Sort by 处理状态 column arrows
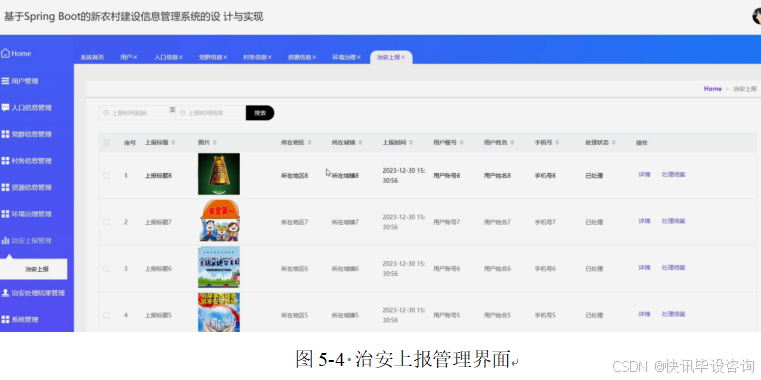 tap(614, 143)
